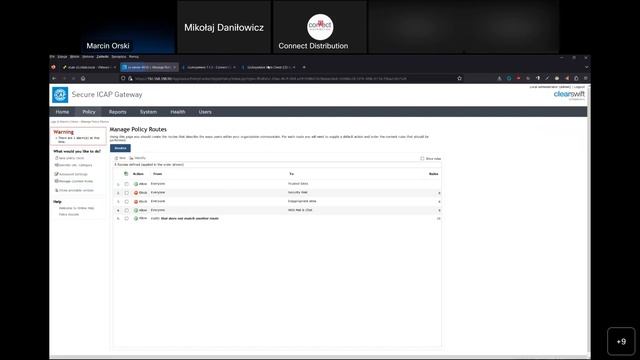Switch to the first VMware browser tab

[89, 67]
